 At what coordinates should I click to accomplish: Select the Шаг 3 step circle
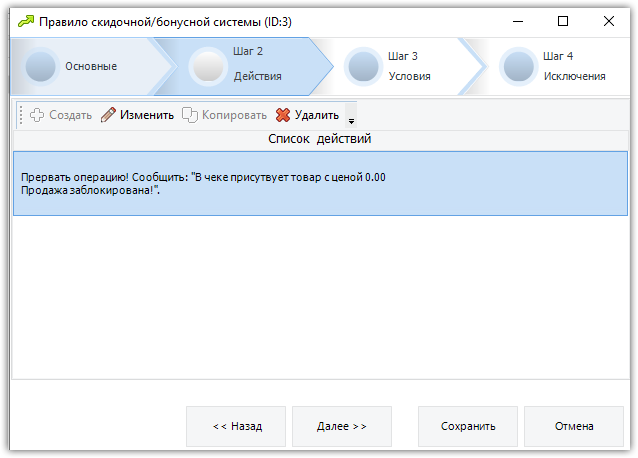[x=363, y=66]
